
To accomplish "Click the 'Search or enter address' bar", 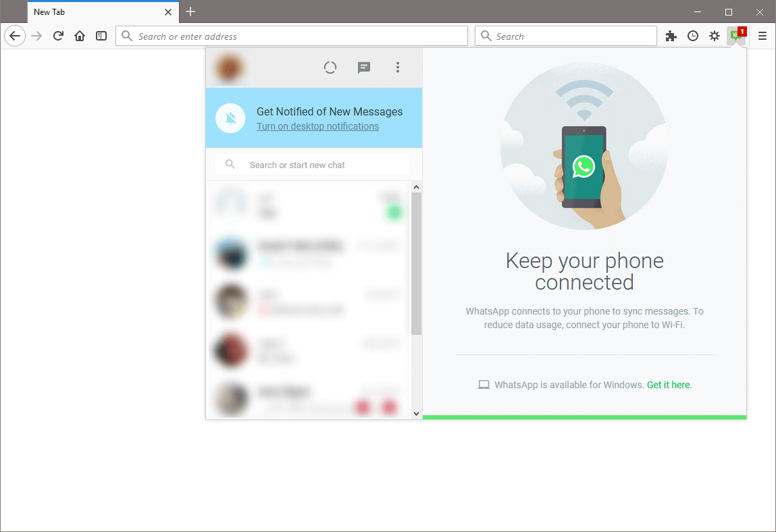I will [x=292, y=36].
